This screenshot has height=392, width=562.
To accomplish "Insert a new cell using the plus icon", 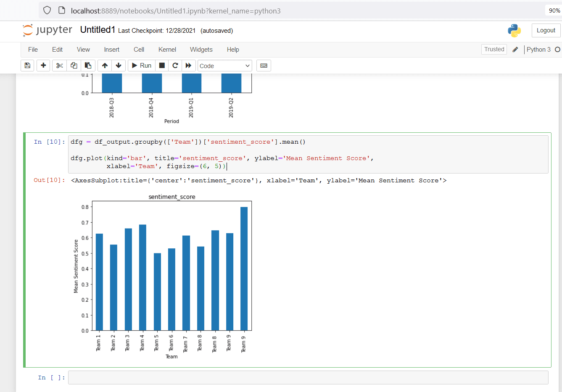I will pyautogui.click(x=43, y=65).
